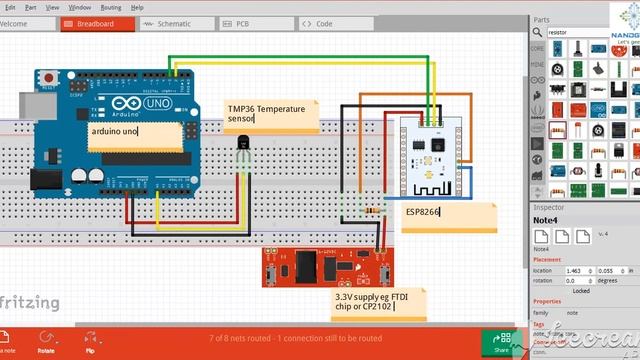Select the square trimmer potentiometer part
Screen dimensions: 640x360
[x=578, y=89]
